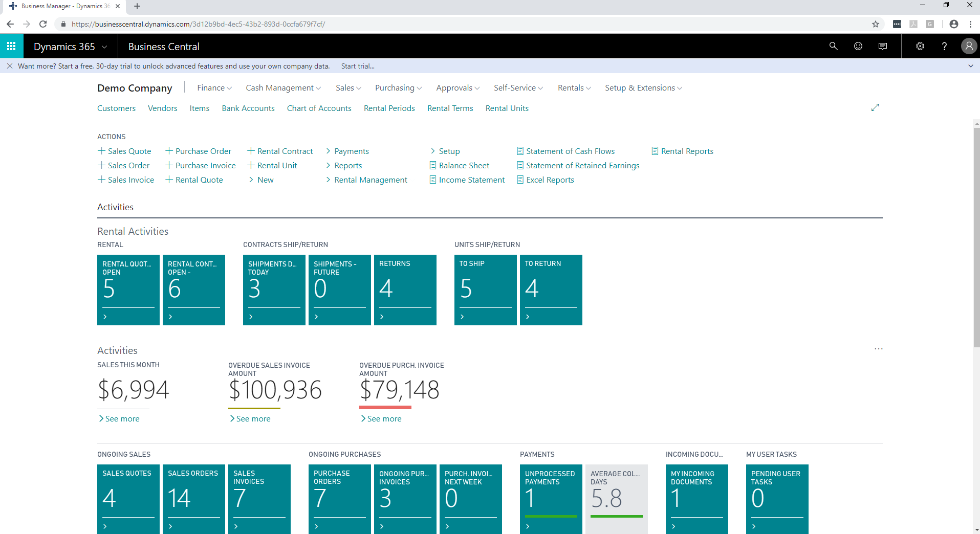Screen dimensions: 980x534
Task: Click the browser address bar URL
Action: point(198,24)
